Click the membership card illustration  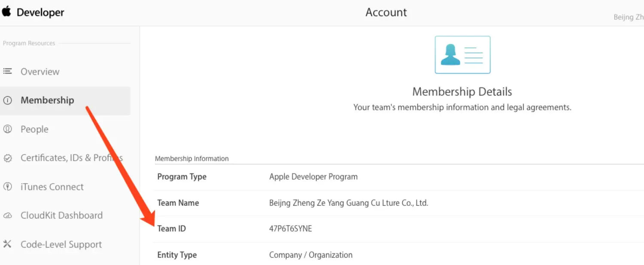(x=462, y=55)
